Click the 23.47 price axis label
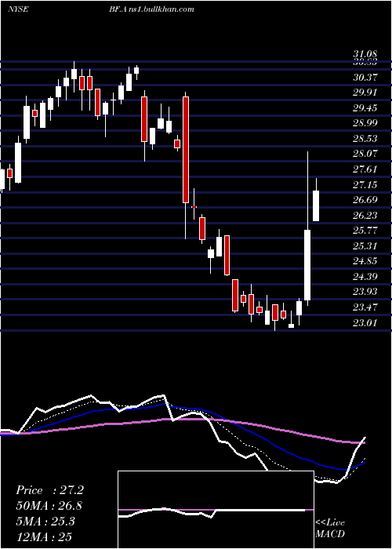The height and width of the screenshot is (549, 392). [x=365, y=307]
